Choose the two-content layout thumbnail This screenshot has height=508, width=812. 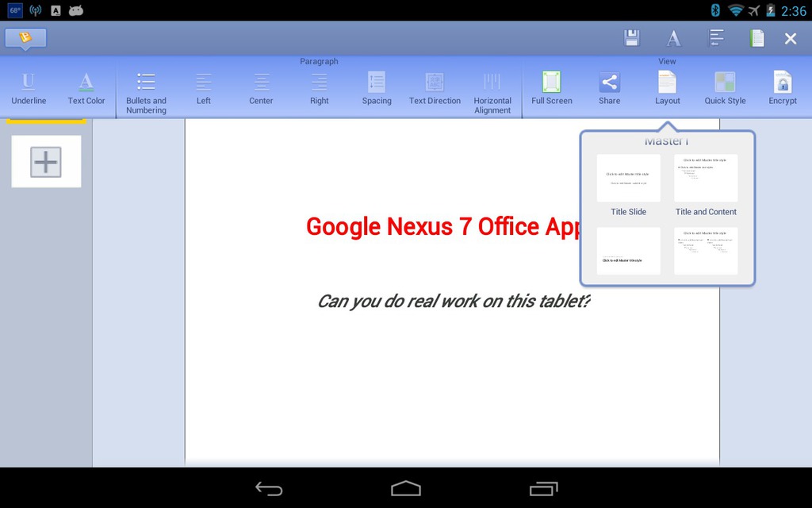[x=706, y=251]
